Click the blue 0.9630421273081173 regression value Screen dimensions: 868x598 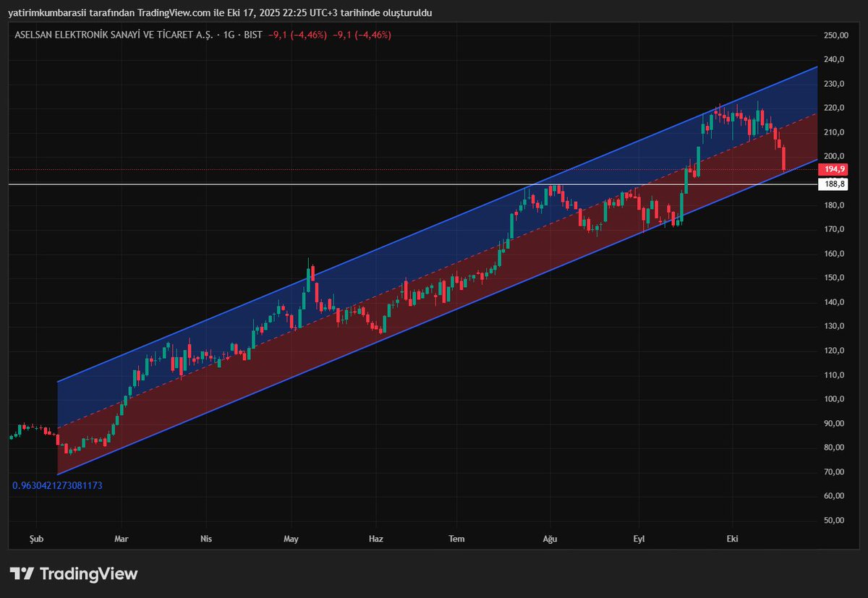coord(57,485)
